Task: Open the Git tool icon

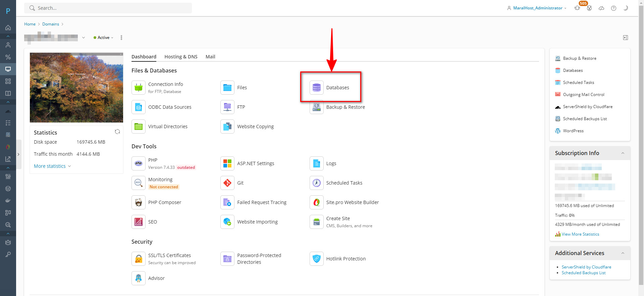Action: 227,183
